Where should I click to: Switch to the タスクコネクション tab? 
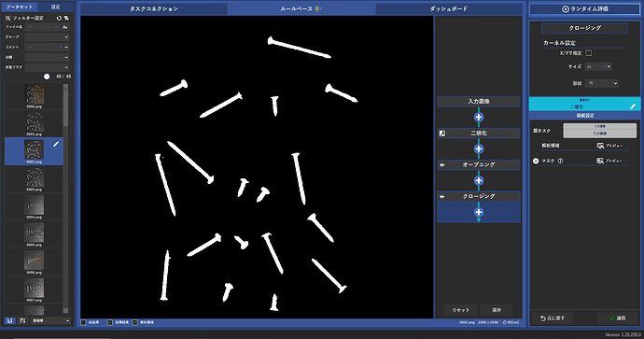point(154,8)
